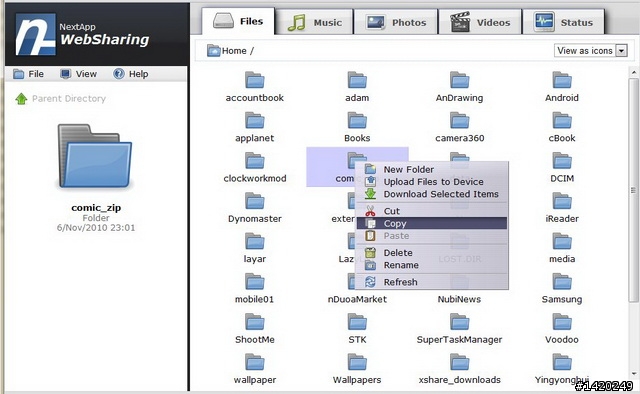Select Refresh in the context menu
Image resolution: width=640 pixels, height=394 pixels.
point(432,282)
